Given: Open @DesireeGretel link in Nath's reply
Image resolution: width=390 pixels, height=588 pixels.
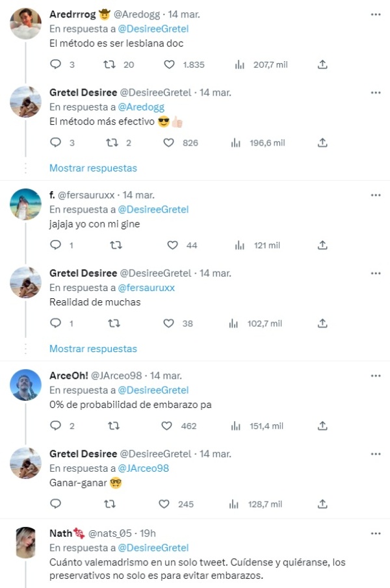Looking at the screenshot, I should click(153, 548).
